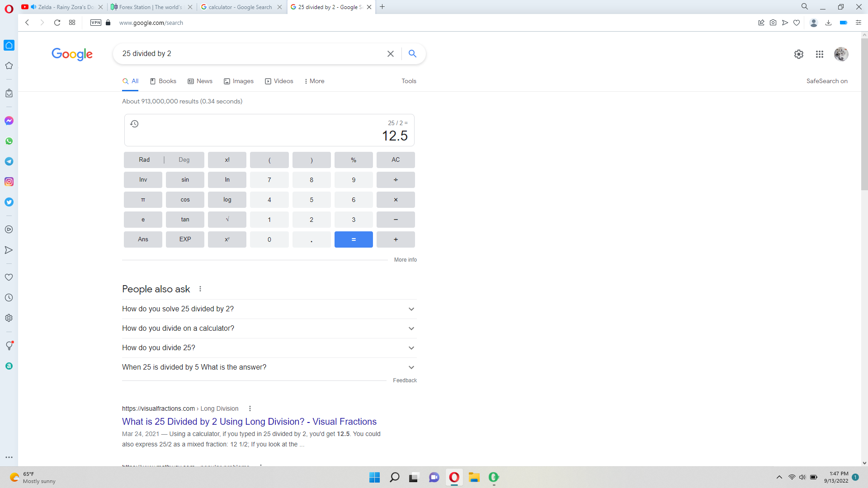Open the More search filters menu
The height and width of the screenshot is (488, 868).
click(314, 81)
